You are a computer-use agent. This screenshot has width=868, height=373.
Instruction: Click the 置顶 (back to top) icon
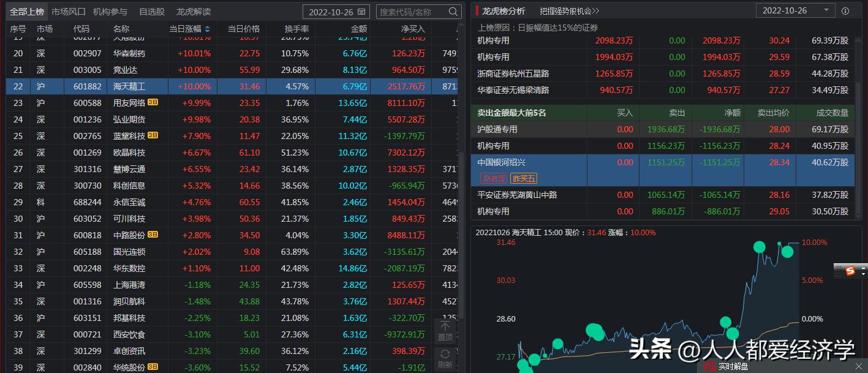click(x=445, y=331)
